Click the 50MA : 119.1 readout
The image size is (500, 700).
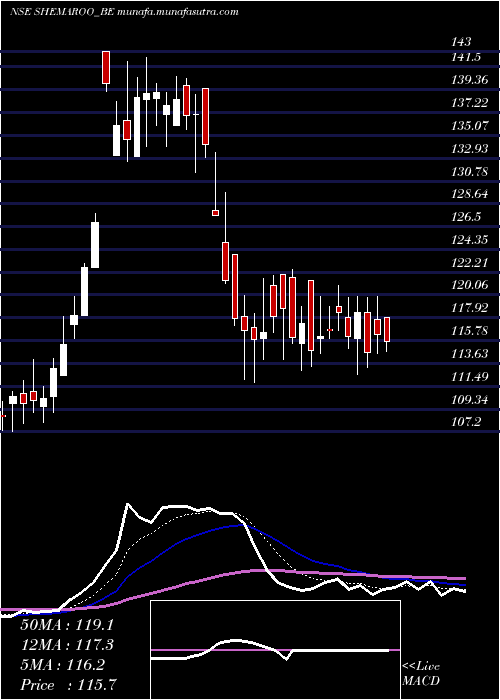pos(67,625)
